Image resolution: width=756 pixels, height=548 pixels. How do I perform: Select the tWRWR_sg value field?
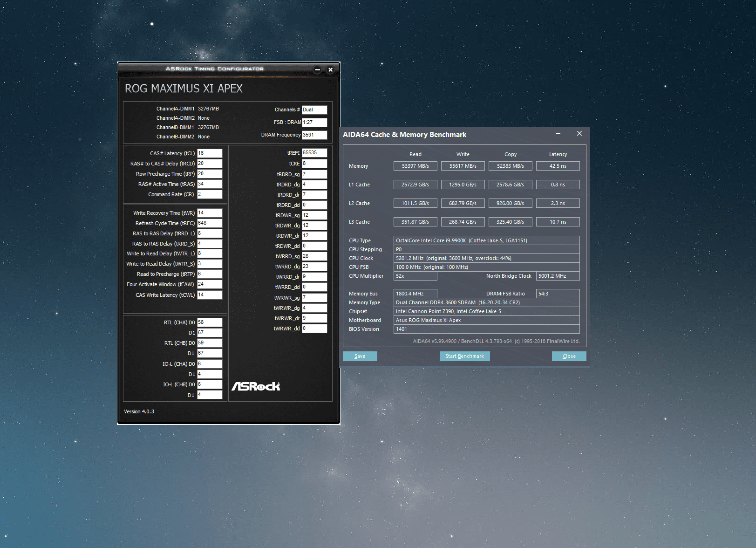(x=314, y=298)
